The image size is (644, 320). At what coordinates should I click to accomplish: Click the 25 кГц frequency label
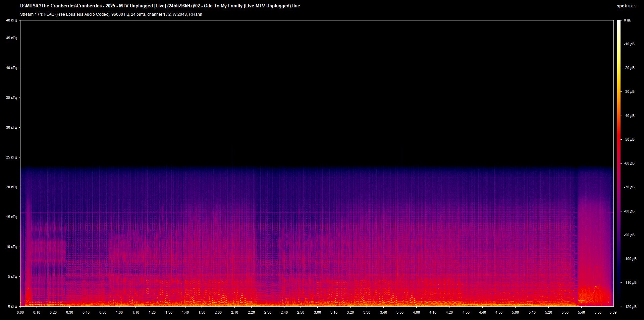coord(11,156)
